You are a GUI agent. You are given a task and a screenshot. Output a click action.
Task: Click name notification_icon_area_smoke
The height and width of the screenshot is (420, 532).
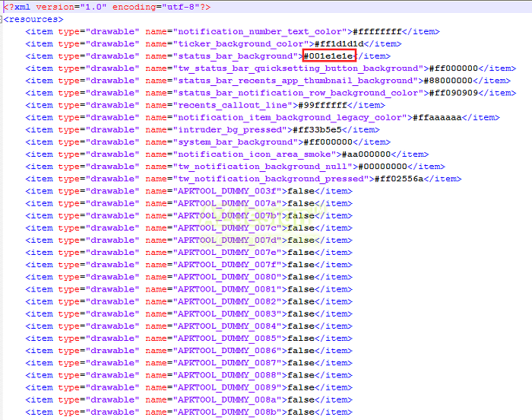click(255, 154)
